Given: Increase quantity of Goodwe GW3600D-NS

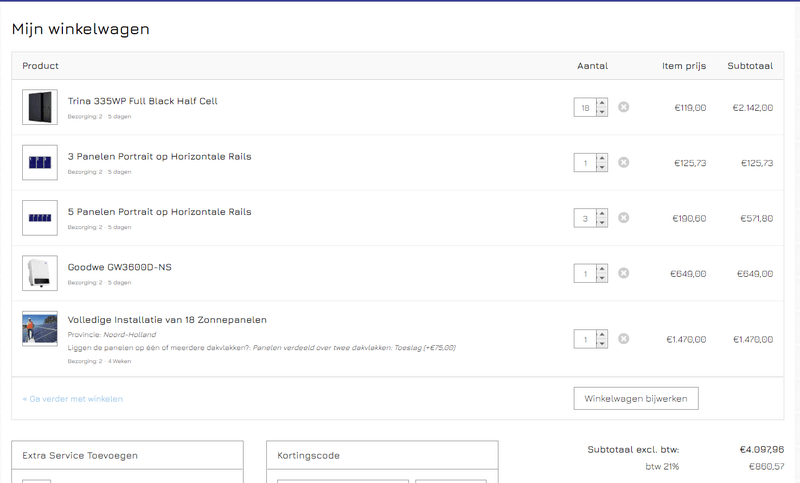Looking at the screenshot, I should click(x=602, y=269).
